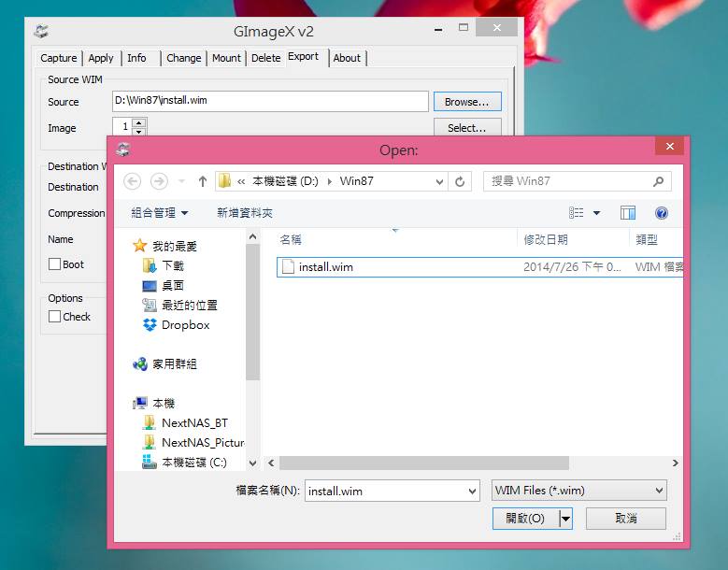Screen dimensions: 728x570
Task: Click the horizontal scrollbar thumb in file list
Action: (424, 463)
